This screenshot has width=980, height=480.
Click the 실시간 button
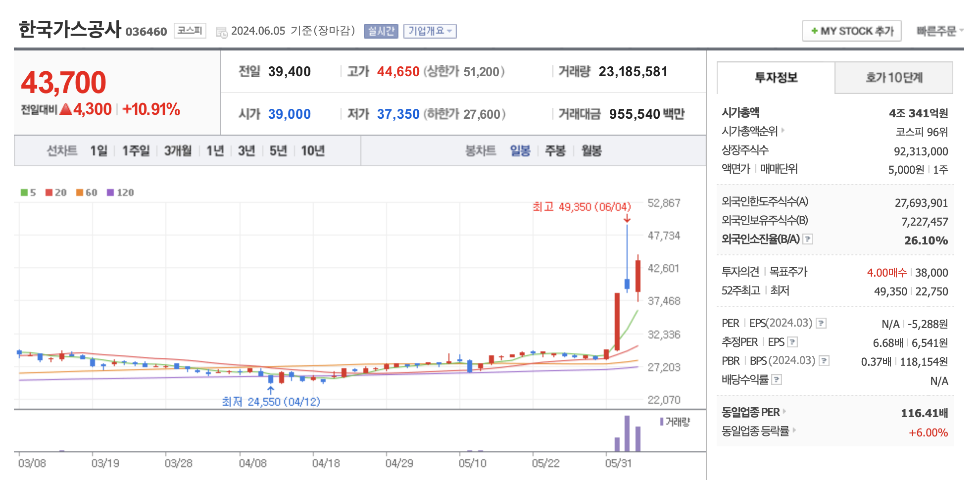coord(381,31)
